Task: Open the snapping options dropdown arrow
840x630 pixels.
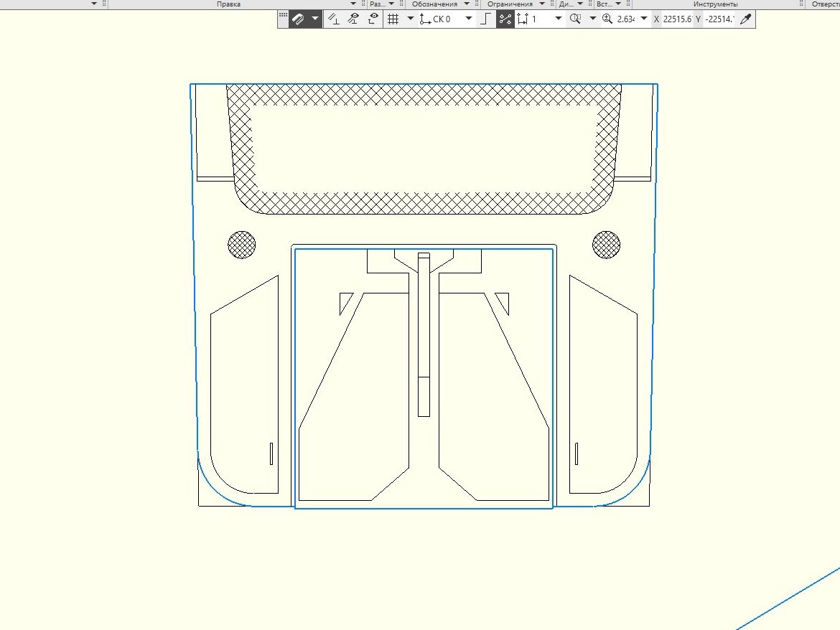Action: 315,19
